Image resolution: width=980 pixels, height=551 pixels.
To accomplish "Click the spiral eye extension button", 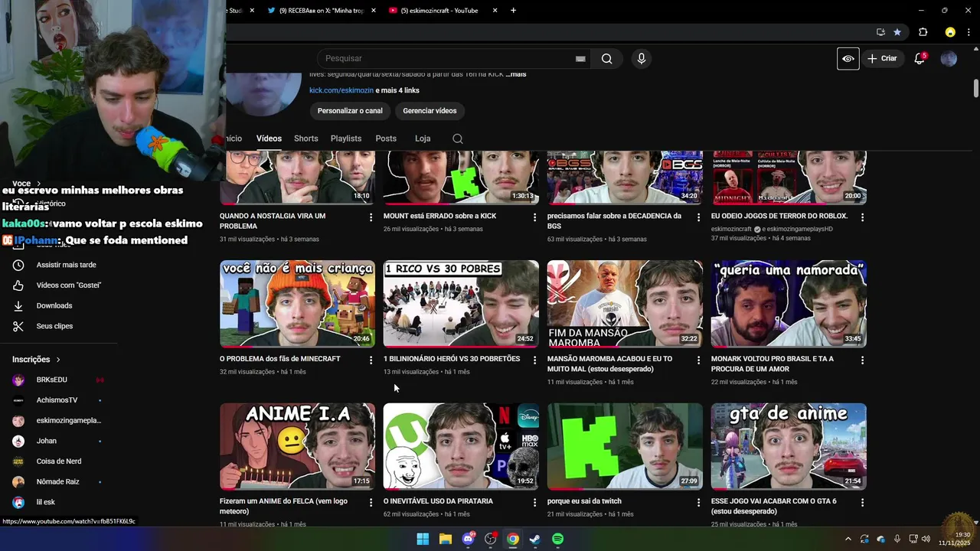I will point(848,59).
